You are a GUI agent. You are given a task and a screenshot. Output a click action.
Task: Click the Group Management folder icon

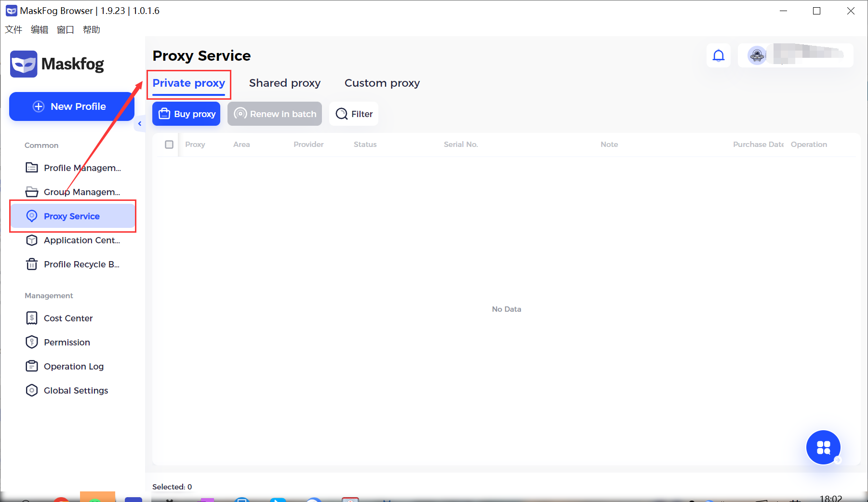[x=32, y=192]
